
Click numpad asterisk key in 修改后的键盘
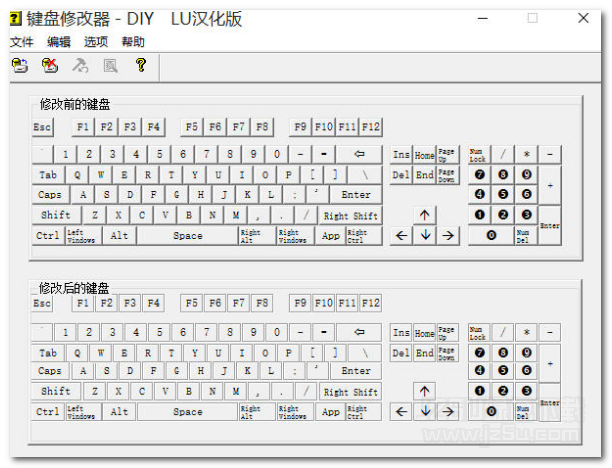[527, 332]
